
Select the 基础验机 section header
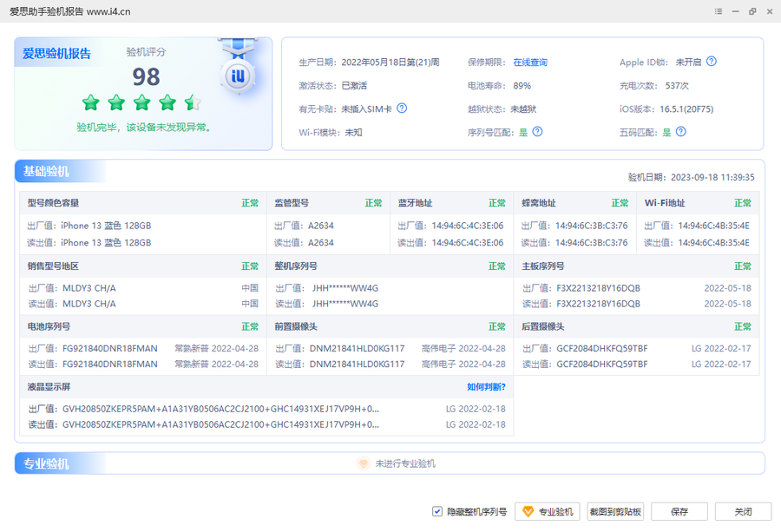tap(46, 171)
